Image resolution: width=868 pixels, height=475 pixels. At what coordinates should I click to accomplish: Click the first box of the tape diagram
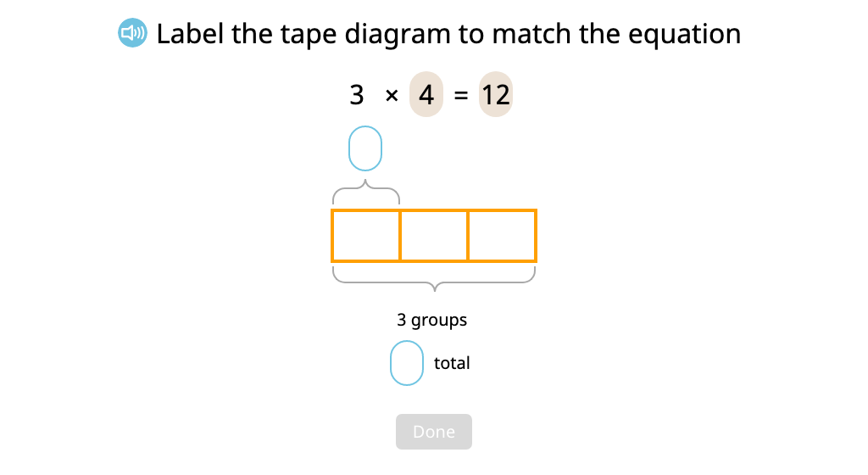point(365,236)
